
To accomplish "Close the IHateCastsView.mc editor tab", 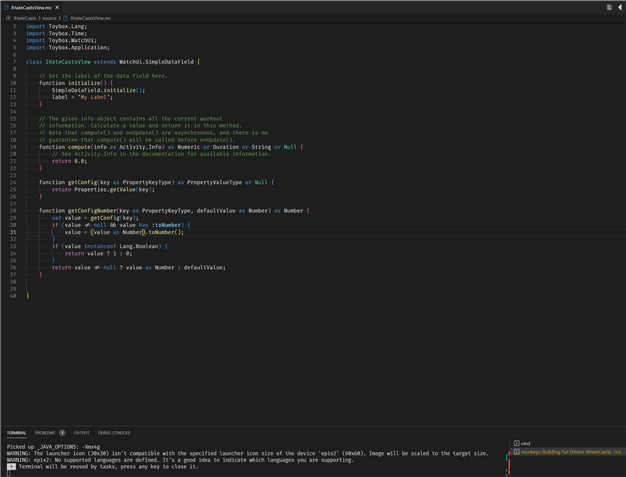I will (x=57, y=7).
